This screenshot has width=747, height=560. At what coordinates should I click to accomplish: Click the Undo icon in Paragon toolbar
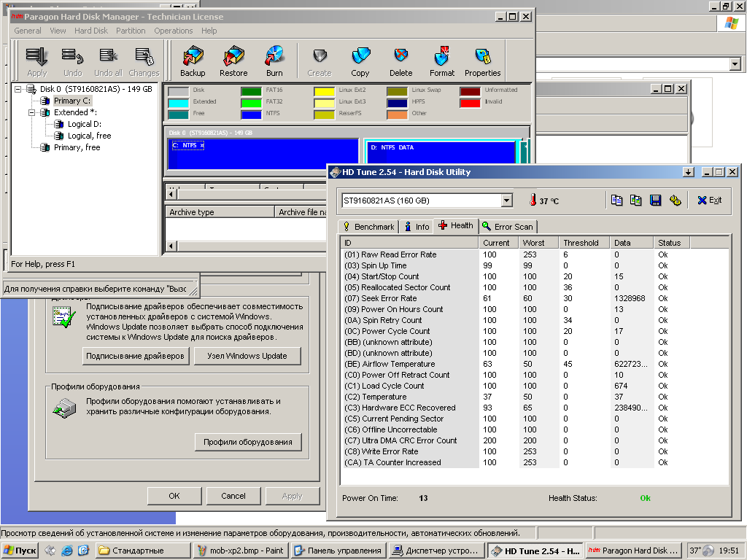[72, 56]
